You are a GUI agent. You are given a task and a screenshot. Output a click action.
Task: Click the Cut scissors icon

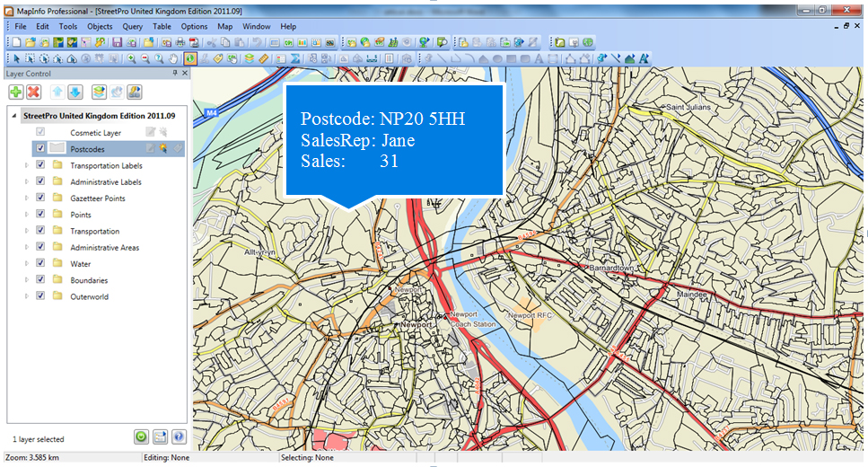pos(211,42)
